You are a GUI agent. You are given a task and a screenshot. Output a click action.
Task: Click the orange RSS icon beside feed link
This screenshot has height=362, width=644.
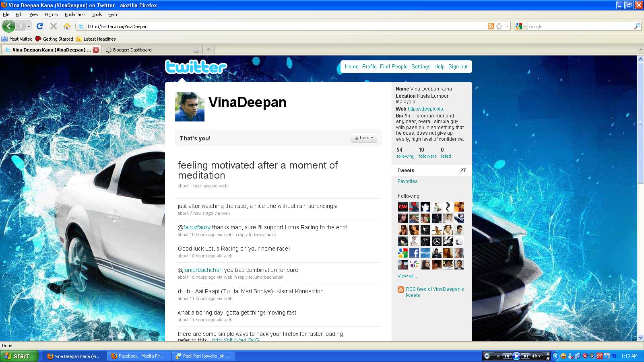point(401,290)
